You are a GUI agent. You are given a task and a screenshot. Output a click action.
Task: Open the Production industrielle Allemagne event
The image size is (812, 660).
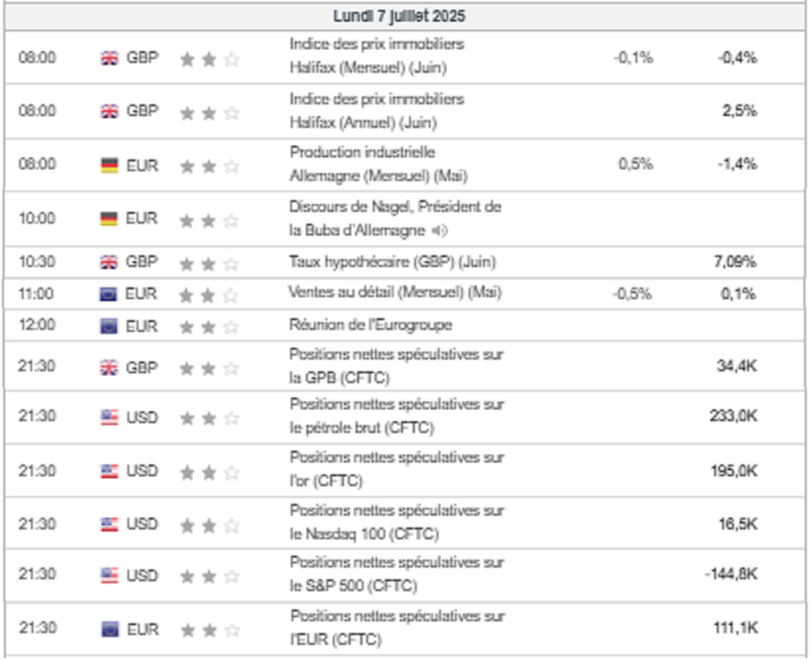379,164
